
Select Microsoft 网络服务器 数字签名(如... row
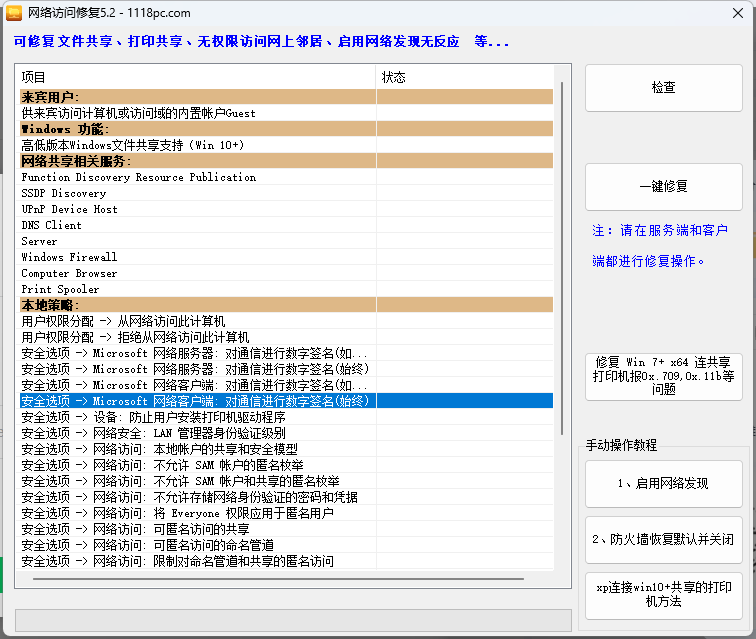coord(286,353)
